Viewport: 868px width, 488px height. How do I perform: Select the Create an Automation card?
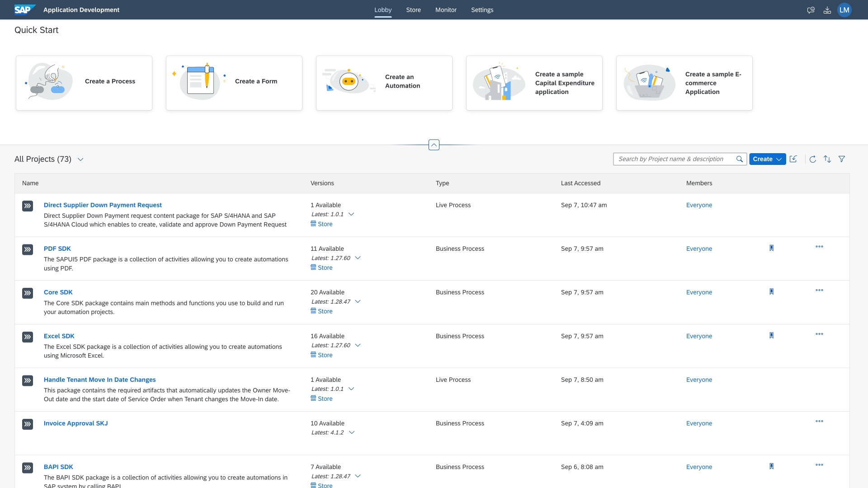[384, 83]
